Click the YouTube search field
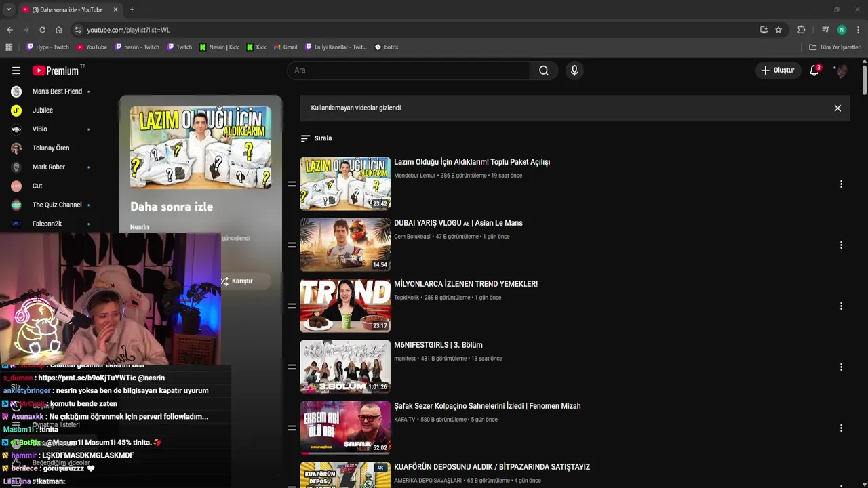Viewport: 868px width, 488px height. click(408, 70)
